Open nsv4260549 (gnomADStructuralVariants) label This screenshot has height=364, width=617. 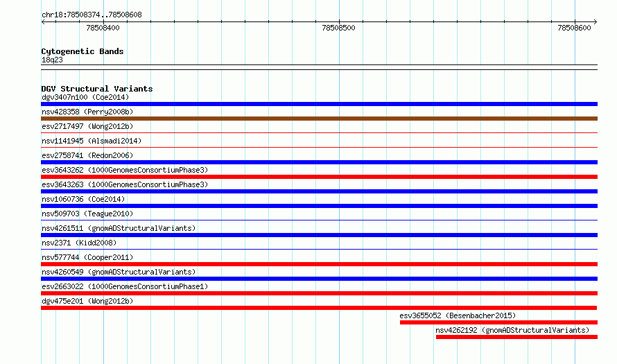coord(119,272)
